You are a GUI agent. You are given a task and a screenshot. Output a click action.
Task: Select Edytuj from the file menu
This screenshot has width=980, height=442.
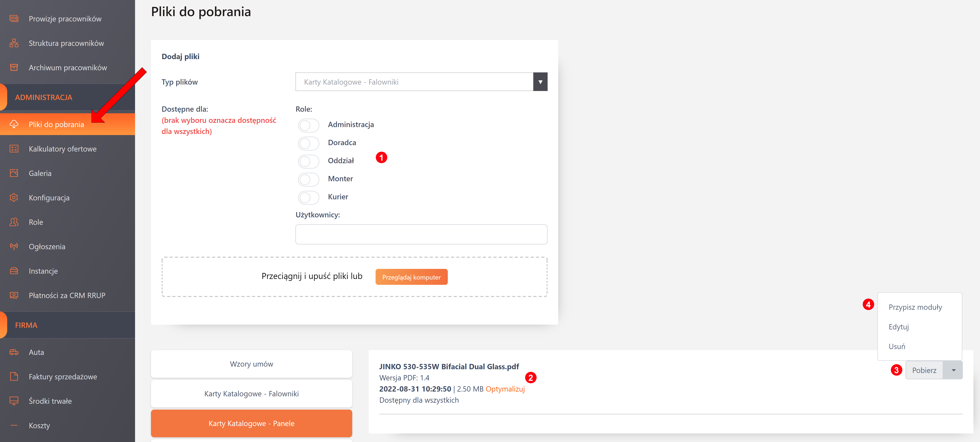899,327
